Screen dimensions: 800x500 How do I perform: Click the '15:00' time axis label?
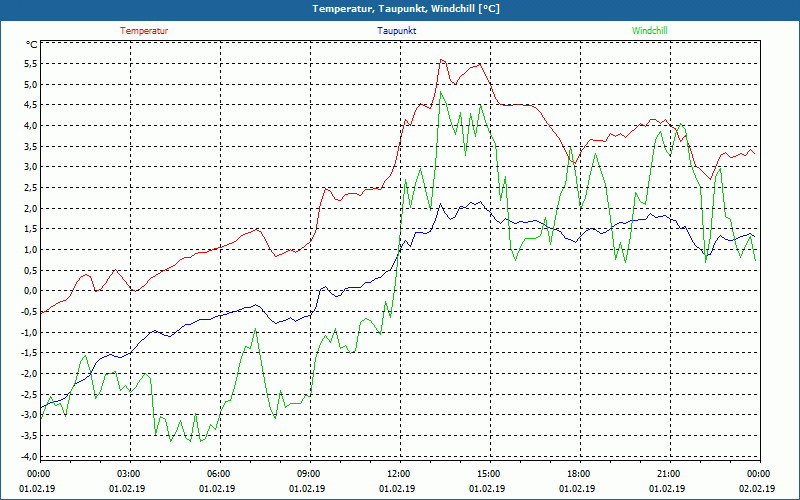[x=488, y=473]
